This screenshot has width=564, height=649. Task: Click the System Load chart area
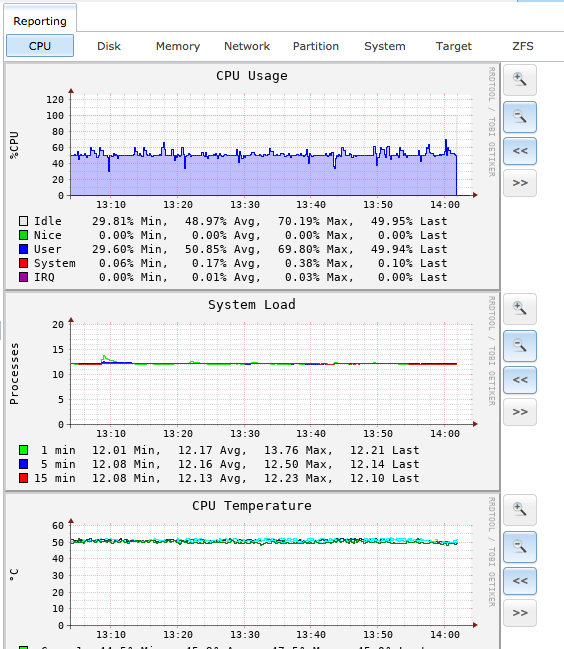pos(271,374)
